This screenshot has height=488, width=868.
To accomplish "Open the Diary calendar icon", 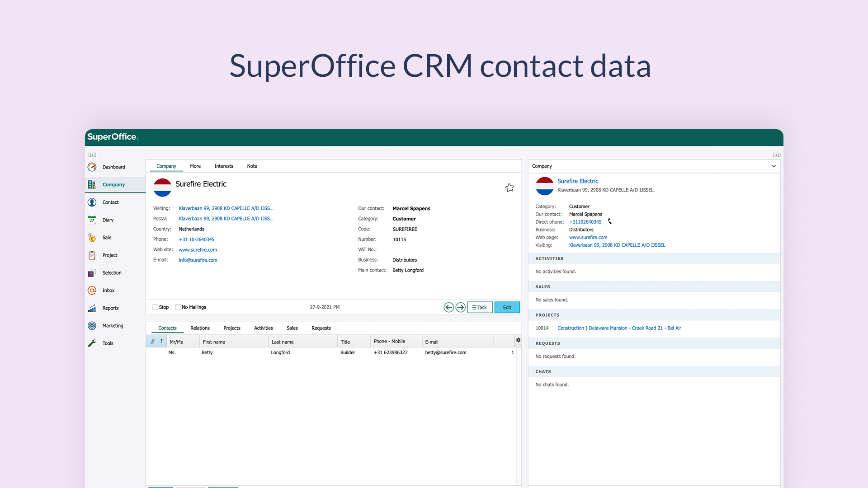I will tap(92, 220).
